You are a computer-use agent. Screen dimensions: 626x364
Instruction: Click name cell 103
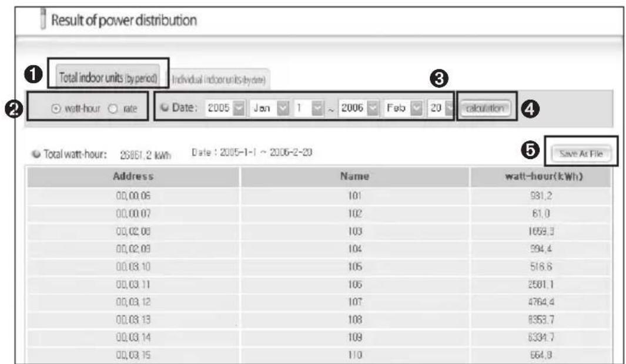(355, 231)
